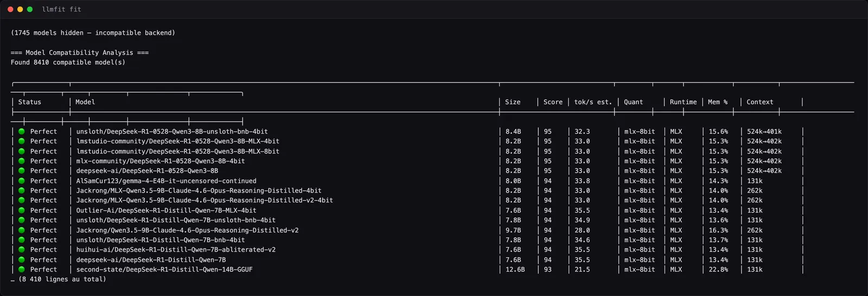Maximize the llmfit terminal window

30,9
